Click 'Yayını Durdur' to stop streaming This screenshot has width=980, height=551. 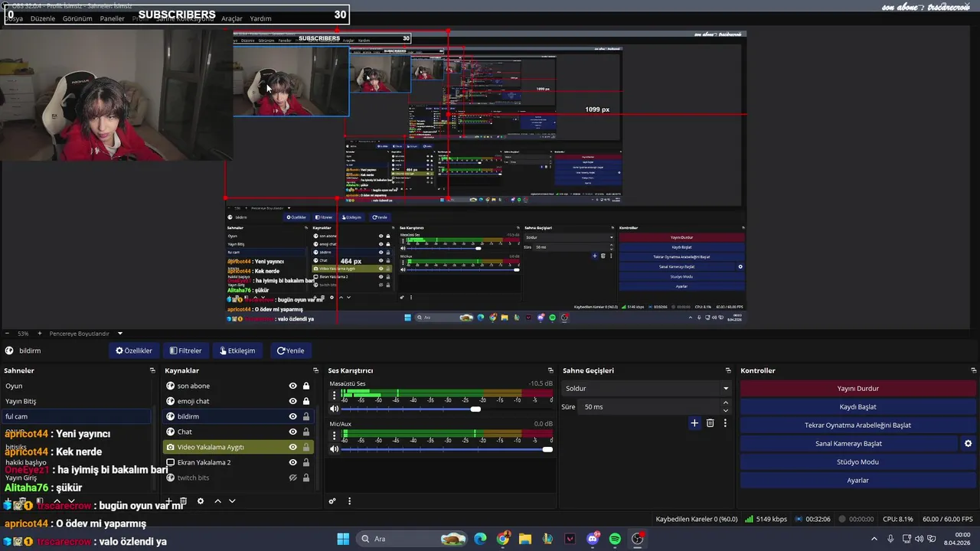click(x=857, y=388)
